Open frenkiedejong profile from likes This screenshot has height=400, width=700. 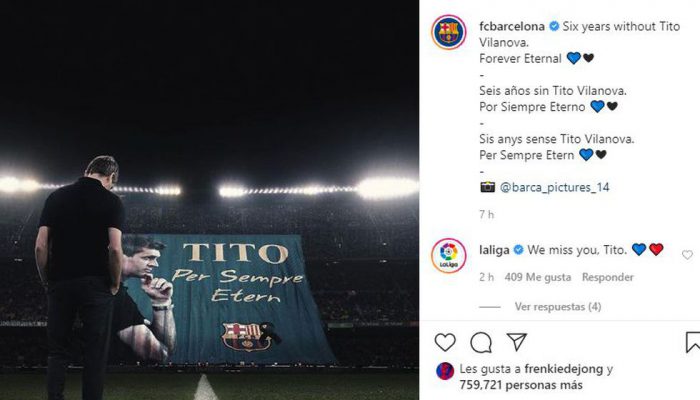pyautogui.click(x=563, y=369)
